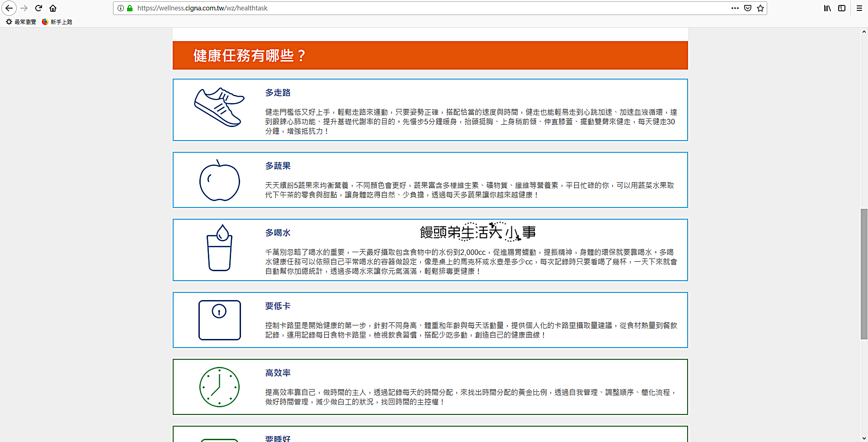Click the water glass icon for 多喝水
Viewport: 868px width, 442px height.
[x=220, y=248]
